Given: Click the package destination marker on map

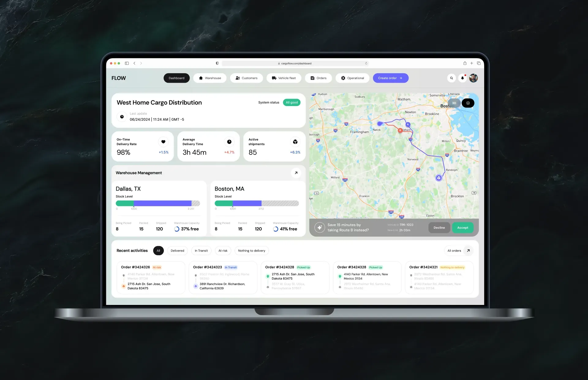Looking at the screenshot, I should pyautogui.click(x=439, y=178).
